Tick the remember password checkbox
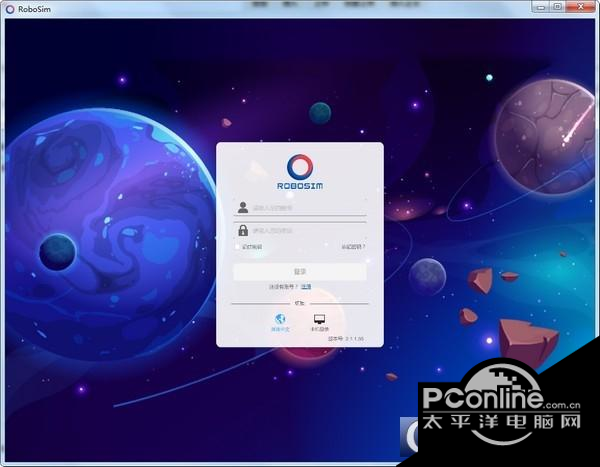Image resolution: width=600 pixels, height=467 pixels. [238, 247]
